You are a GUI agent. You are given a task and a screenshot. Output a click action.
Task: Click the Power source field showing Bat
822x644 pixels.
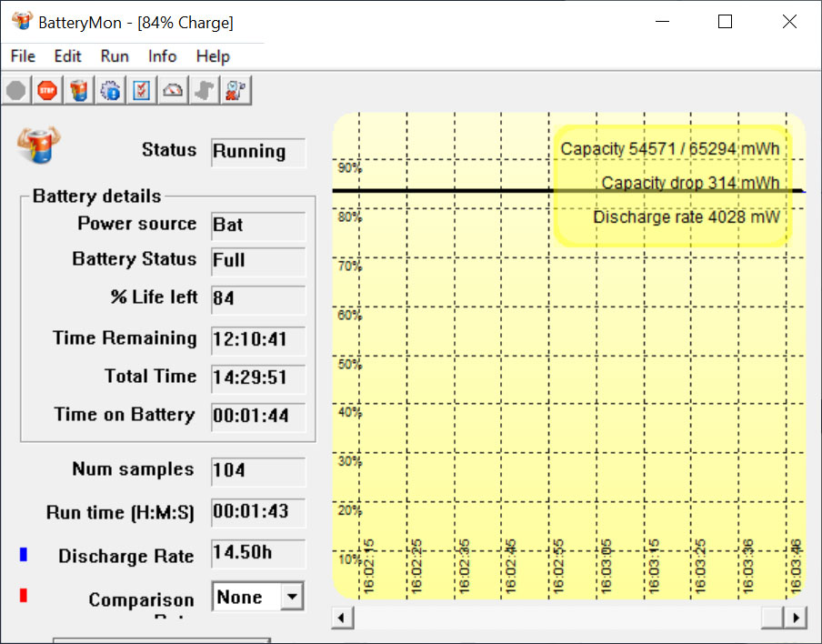tap(258, 226)
